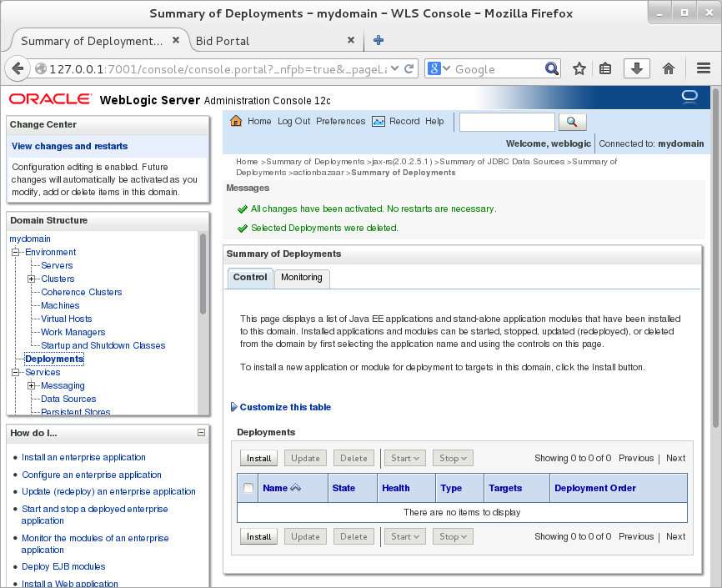The image size is (722, 588).
Task: Click the magnifier search button in console
Action: pyautogui.click(x=572, y=123)
